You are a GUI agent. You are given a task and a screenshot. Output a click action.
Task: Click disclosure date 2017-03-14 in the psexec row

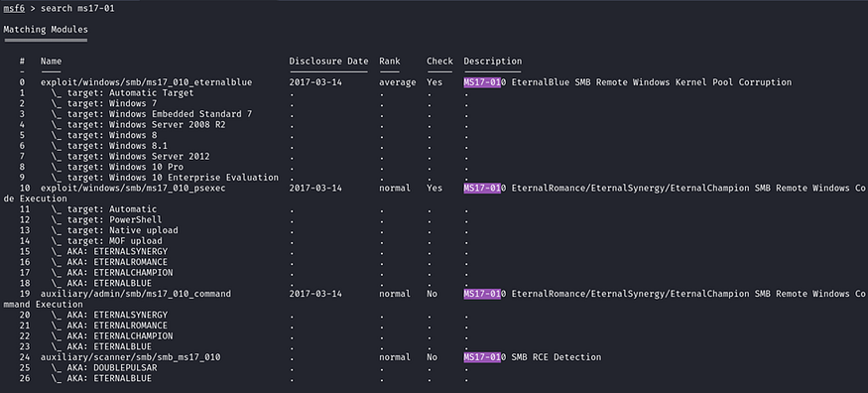[x=315, y=189]
